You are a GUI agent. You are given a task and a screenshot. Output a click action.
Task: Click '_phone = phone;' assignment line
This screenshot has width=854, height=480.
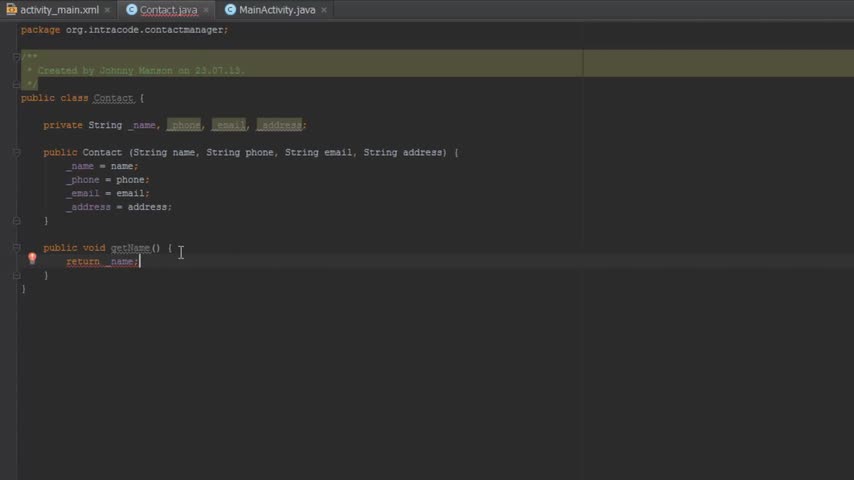tap(107, 180)
